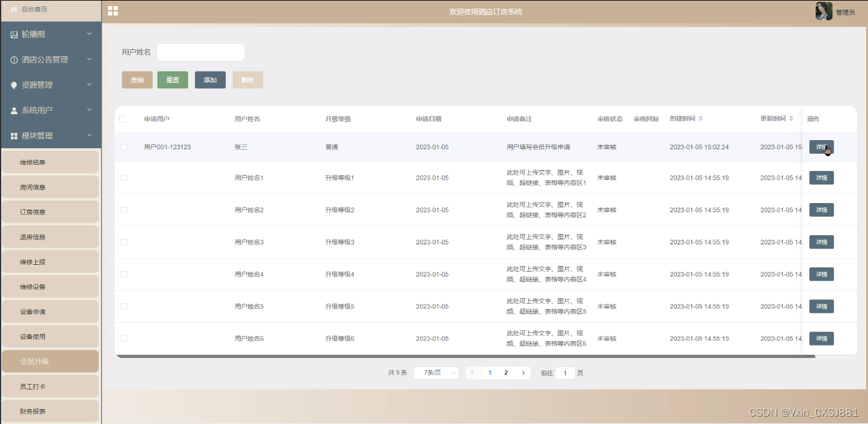Click the 用户001-123123 cell
This screenshot has width=868, height=424.
(x=167, y=147)
